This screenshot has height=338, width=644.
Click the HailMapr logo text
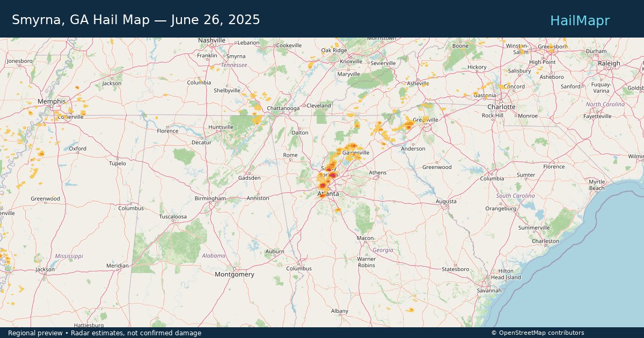580,20
